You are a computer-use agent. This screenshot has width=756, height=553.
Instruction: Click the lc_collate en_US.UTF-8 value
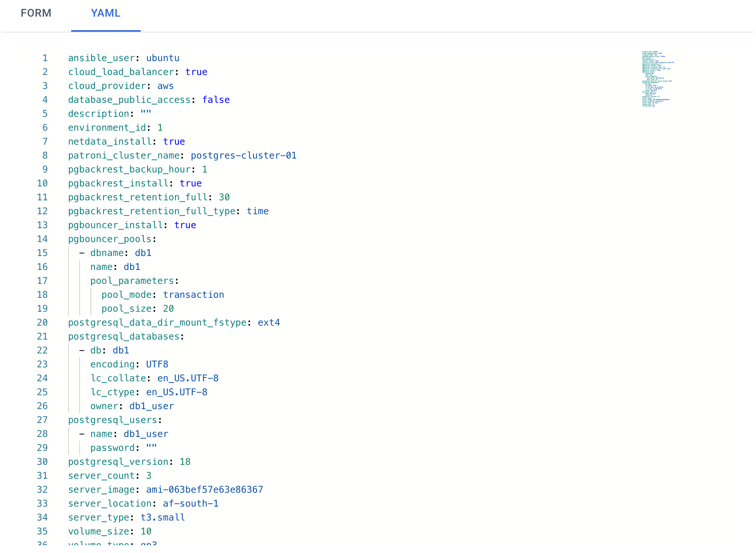188,378
